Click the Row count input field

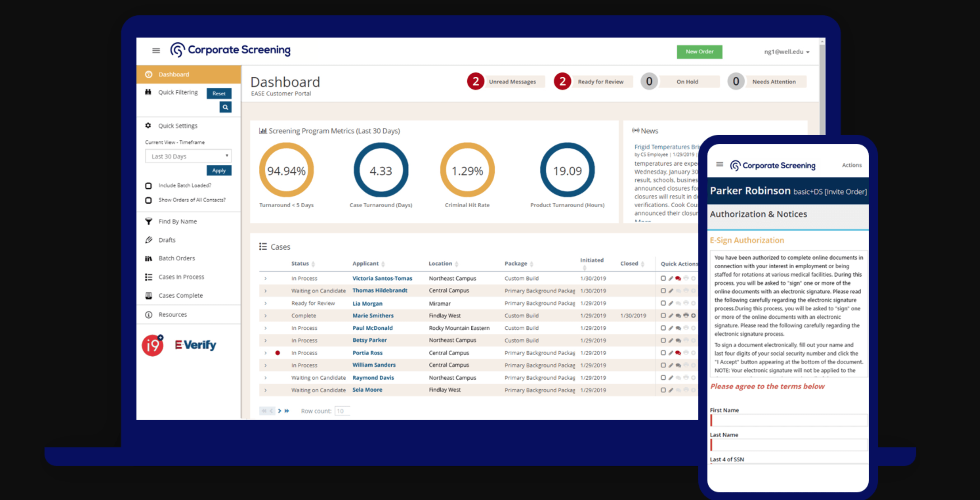(342, 411)
